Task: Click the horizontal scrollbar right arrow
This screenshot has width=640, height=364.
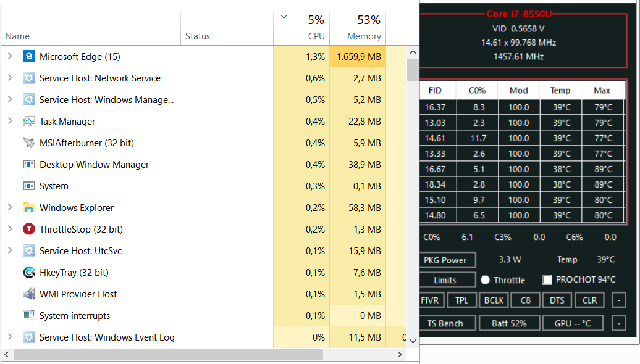Action: [x=400, y=355]
